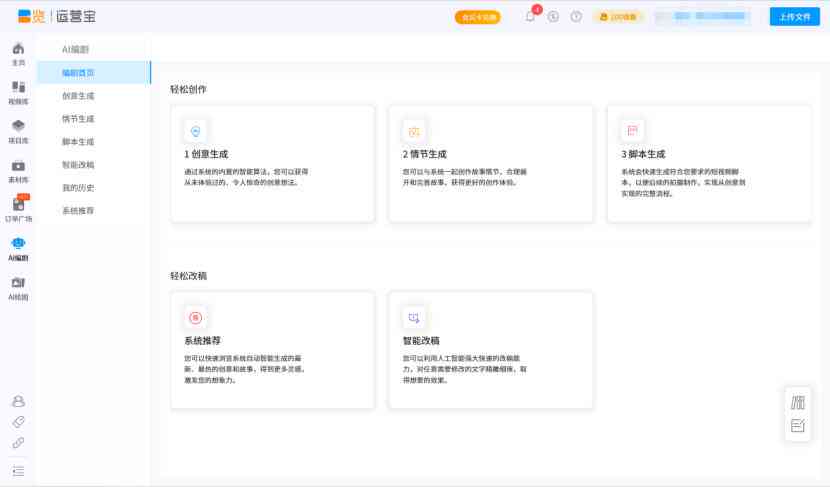The image size is (830, 487).
Task: Open notifications bell with red badge
Action: [531, 16]
